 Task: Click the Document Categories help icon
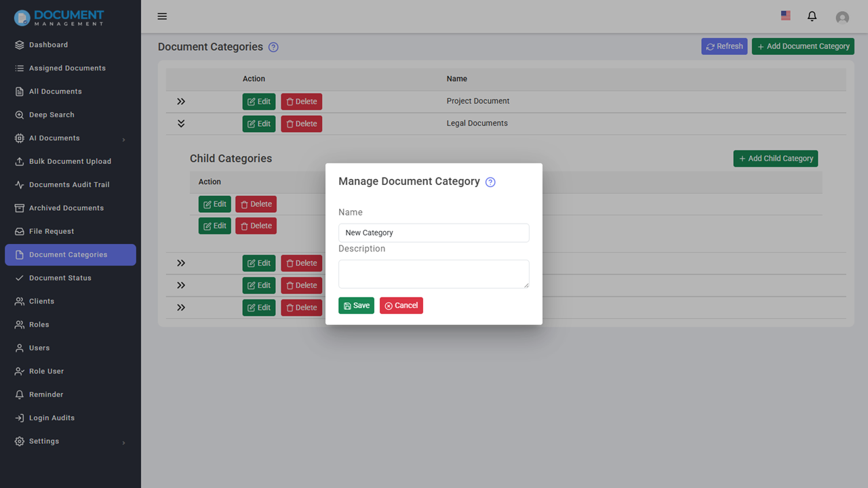pyautogui.click(x=273, y=47)
